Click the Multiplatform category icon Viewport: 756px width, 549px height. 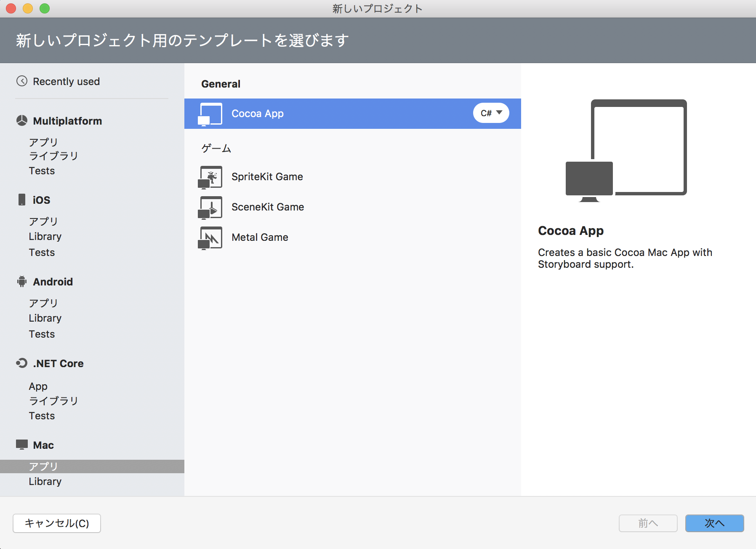coord(22,121)
